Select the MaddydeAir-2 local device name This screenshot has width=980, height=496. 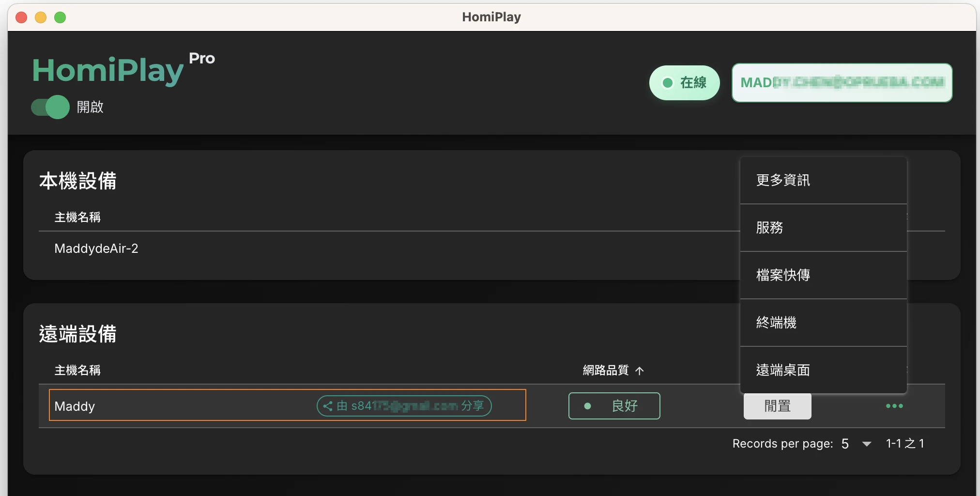(x=96, y=248)
